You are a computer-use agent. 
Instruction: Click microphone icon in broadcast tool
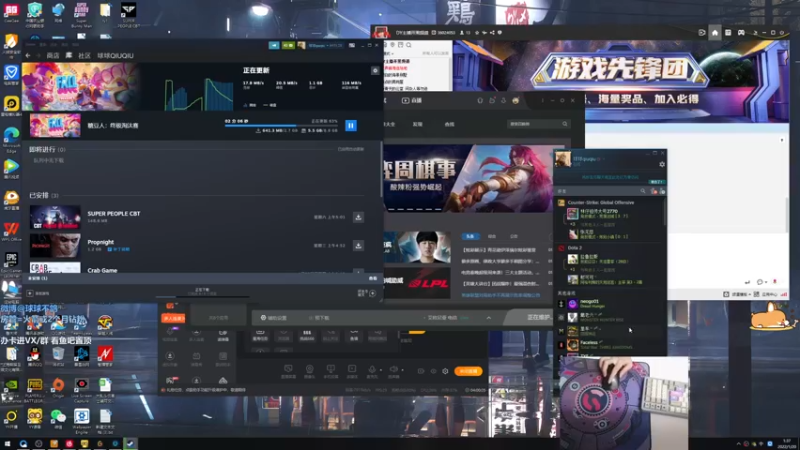(x=372, y=369)
